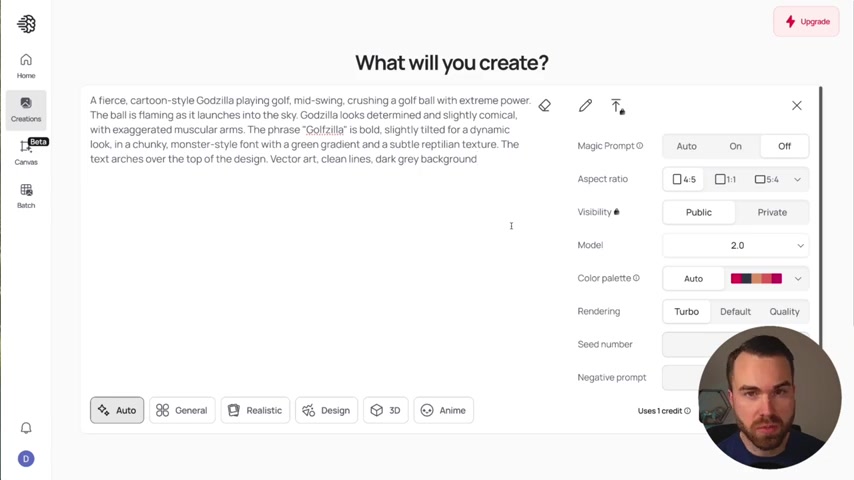854x480 pixels.
Task: Click the pencil edit icon
Action: (x=585, y=106)
